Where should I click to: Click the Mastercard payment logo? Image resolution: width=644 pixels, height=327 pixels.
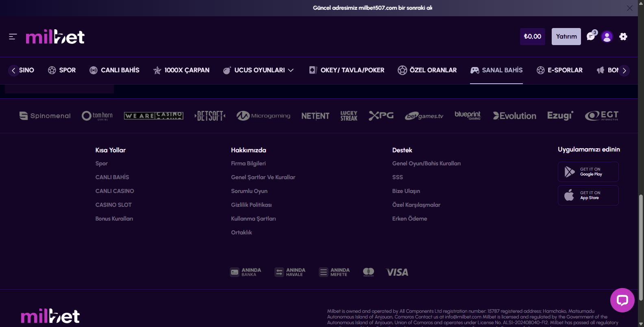coord(368,272)
